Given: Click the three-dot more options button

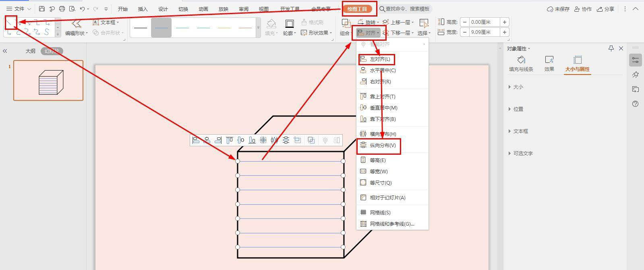Looking at the screenshot, I should click(625, 9).
